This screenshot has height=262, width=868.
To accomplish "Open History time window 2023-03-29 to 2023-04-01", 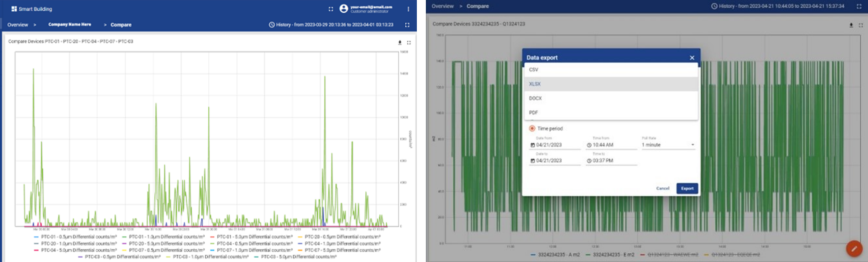I will click(x=331, y=25).
